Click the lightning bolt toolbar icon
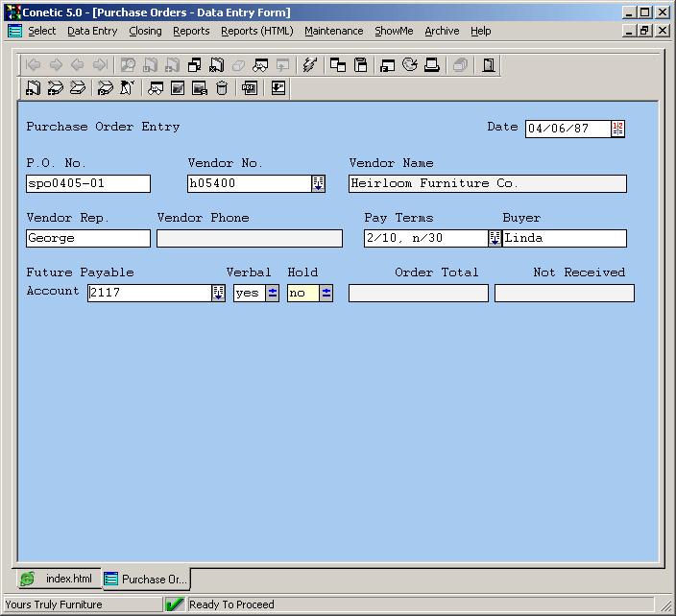Viewport: 676px width, 616px height. click(309, 65)
